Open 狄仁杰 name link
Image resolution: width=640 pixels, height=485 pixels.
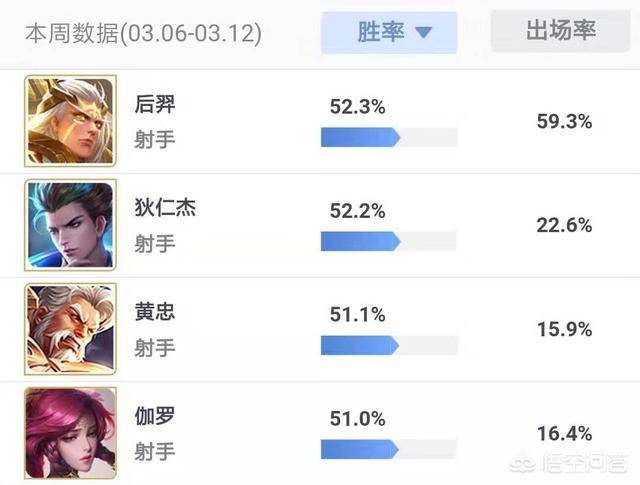pos(164,208)
